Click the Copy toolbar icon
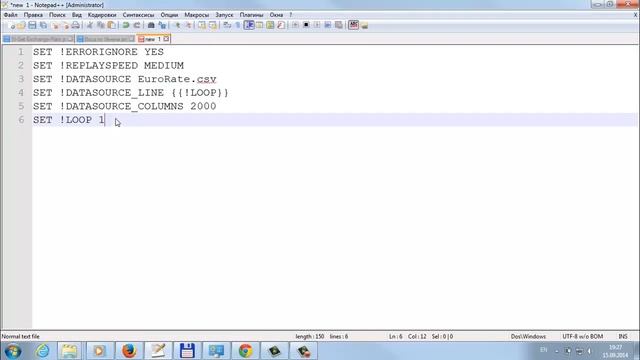The image size is (640, 360). pos(100,25)
